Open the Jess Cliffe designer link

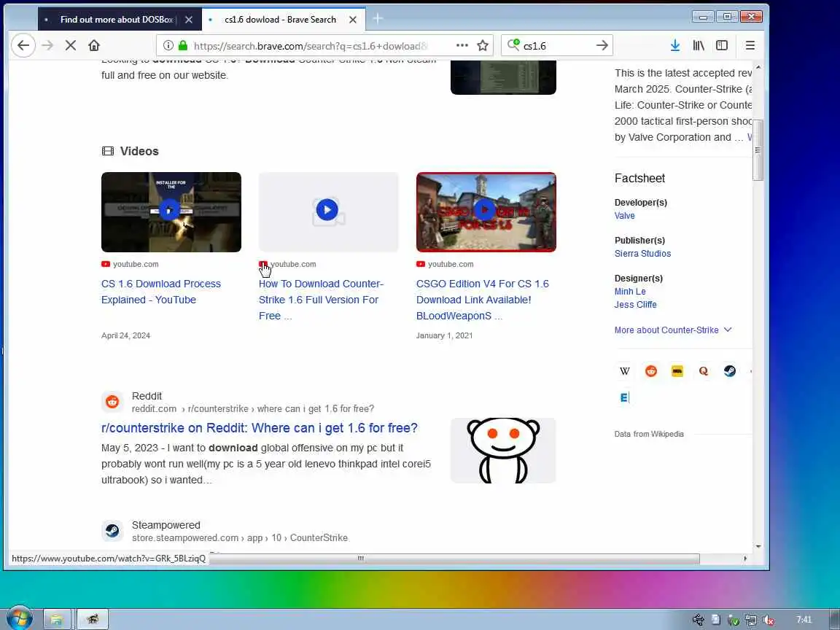(x=635, y=304)
